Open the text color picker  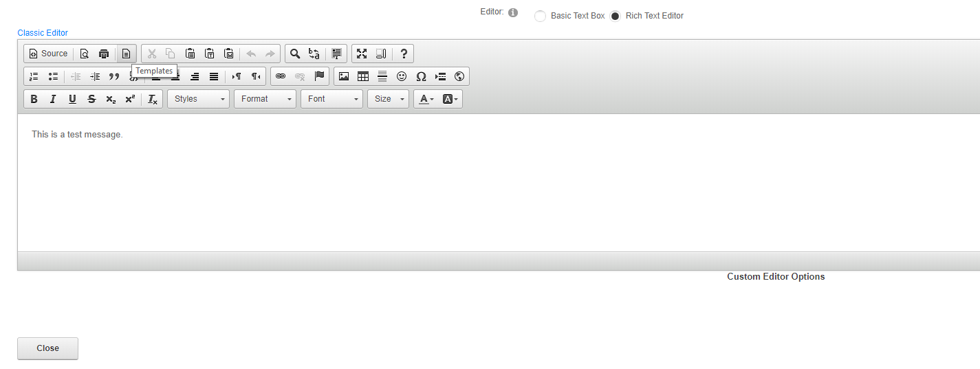coord(426,99)
